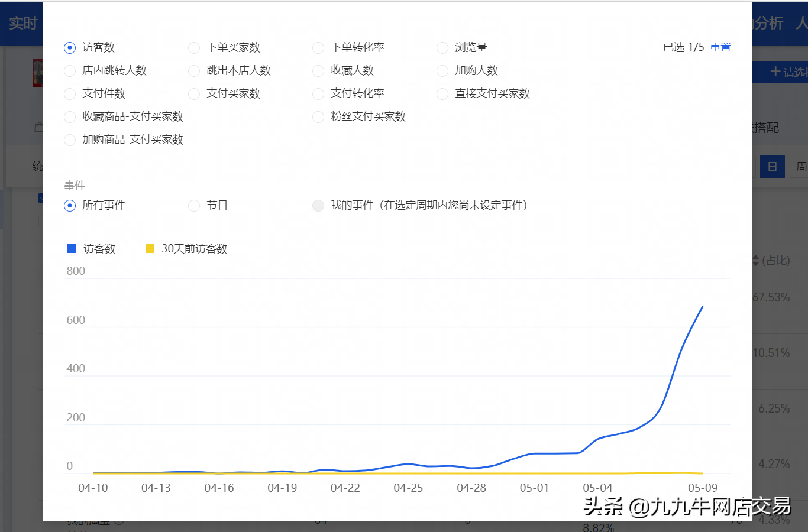
Task: Click the 05-01 x-axis date label
Action: pos(535,488)
